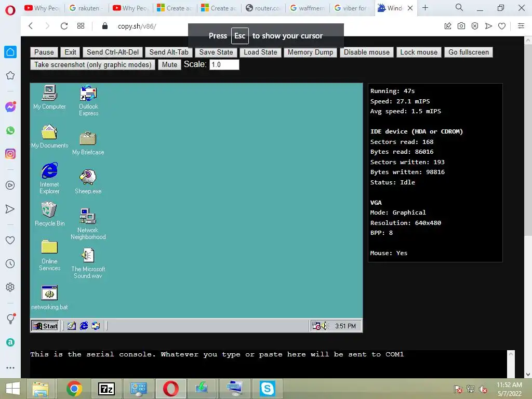Open Google Chrome from the taskbar
This screenshot has height=399, width=532.
pos(74,389)
